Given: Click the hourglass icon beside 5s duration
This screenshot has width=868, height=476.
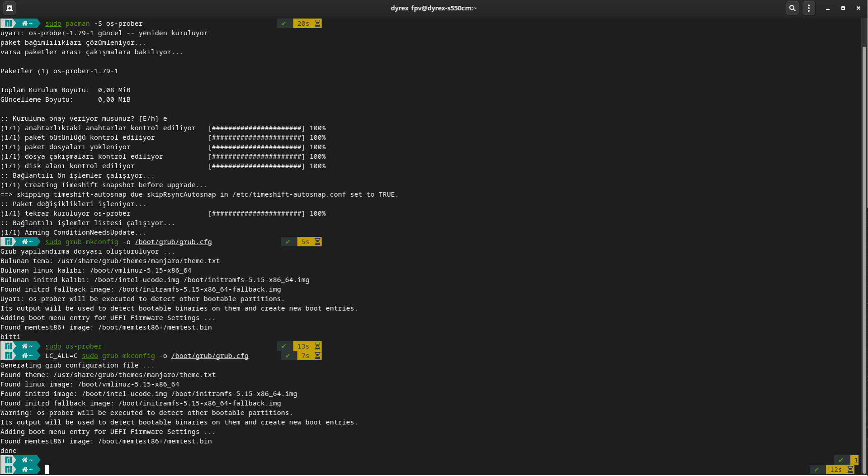Looking at the screenshot, I should click(x=318, y=242).
